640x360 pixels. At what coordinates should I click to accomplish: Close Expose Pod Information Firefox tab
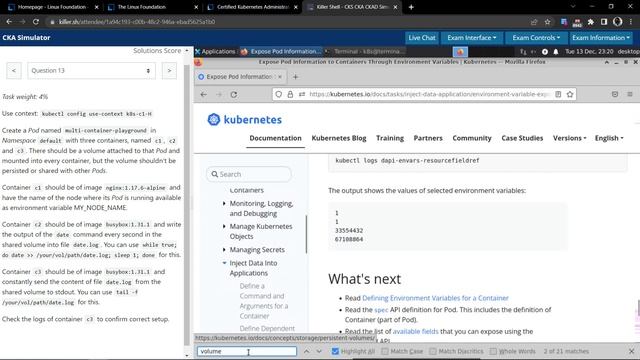point(280,77)
